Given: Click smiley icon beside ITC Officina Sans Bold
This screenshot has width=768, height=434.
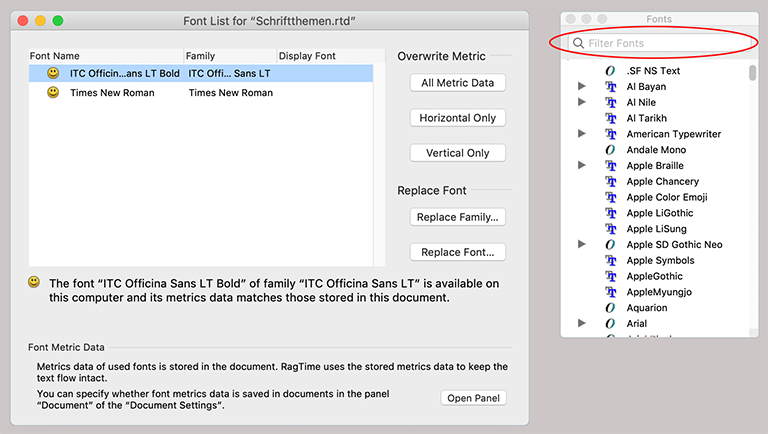Looking at the screenshot, I should (53, 73).
